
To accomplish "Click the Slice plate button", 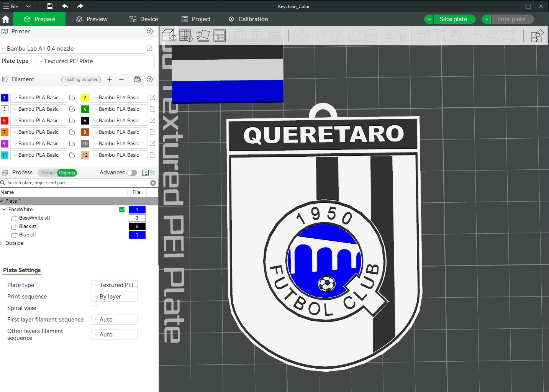I will click(x=454, y=19).
